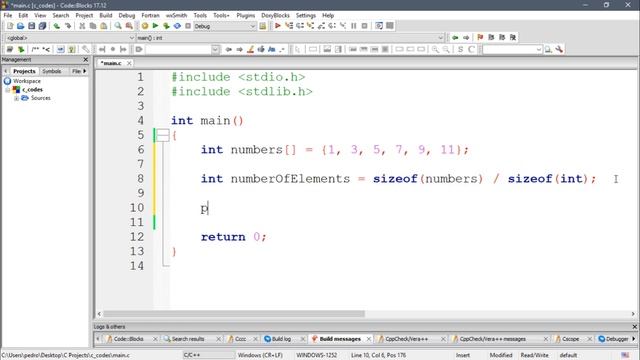This screenshot has width=640, height=360.
Task: Start debugging with the red arrow
Action: (x=278, y=26)
